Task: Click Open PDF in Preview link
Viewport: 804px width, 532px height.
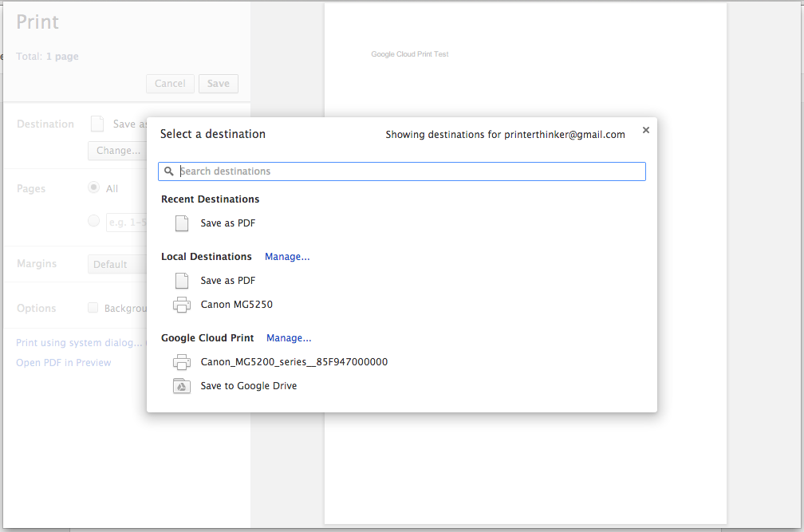Action: click(x=64, y=363)
